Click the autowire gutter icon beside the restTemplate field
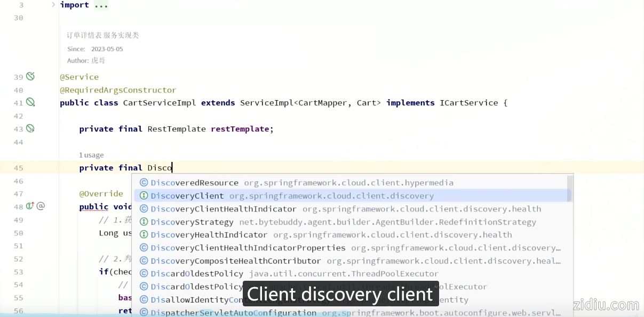 [x=30, y=128]
